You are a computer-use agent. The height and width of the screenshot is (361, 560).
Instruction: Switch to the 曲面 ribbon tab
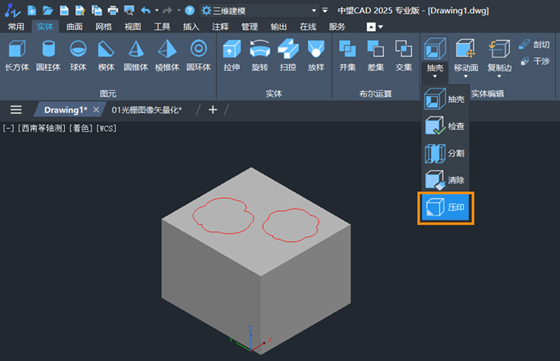coord(74,27)
